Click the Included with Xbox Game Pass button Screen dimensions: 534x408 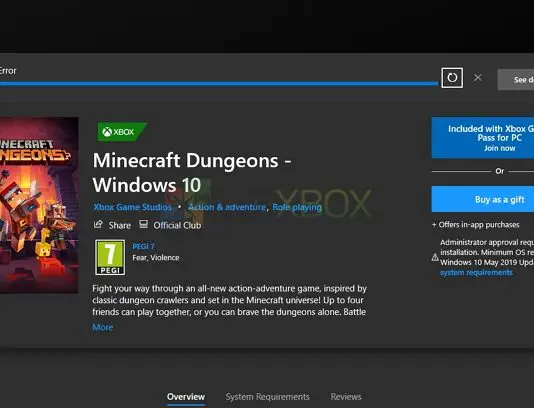[483, 138]
